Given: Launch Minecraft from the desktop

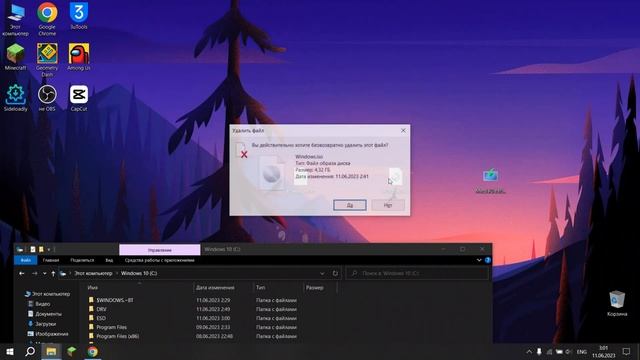Looking at the screenshot, I should (16, 57).
